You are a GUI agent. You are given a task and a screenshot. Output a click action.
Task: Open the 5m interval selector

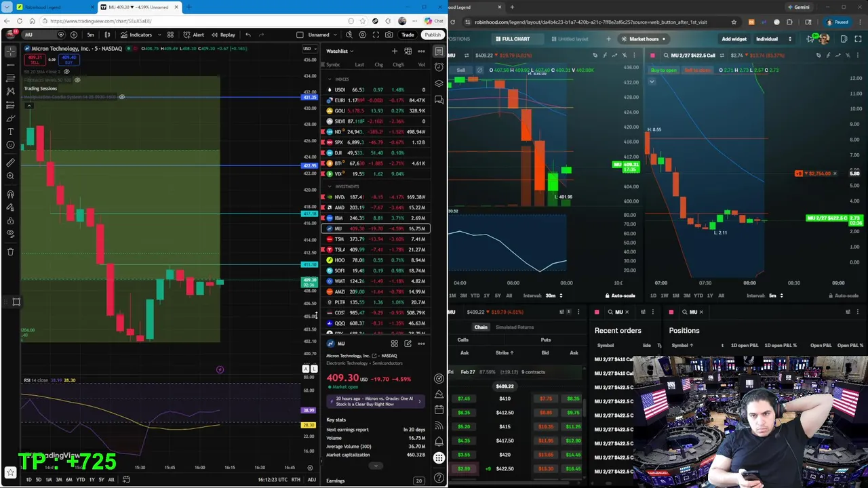point(90,35)
